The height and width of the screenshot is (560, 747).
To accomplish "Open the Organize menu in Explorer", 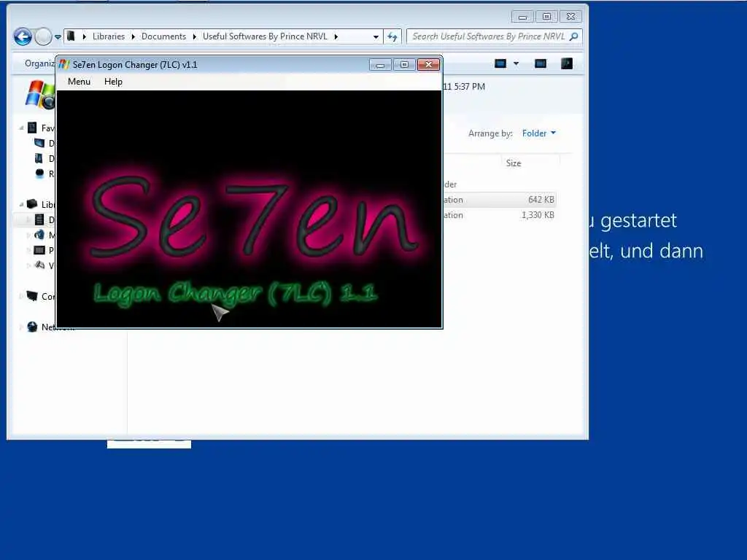I will [39, 63].
